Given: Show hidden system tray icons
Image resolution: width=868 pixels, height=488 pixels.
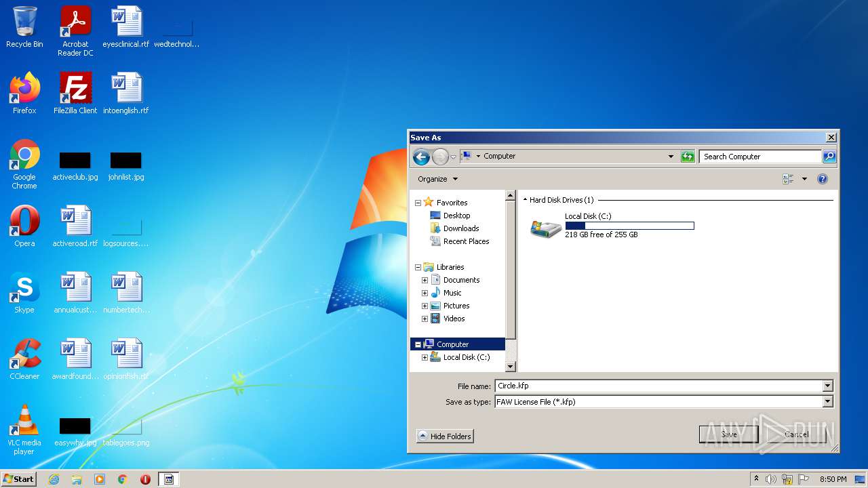Looking at the screenshot, I should (756, 479).
